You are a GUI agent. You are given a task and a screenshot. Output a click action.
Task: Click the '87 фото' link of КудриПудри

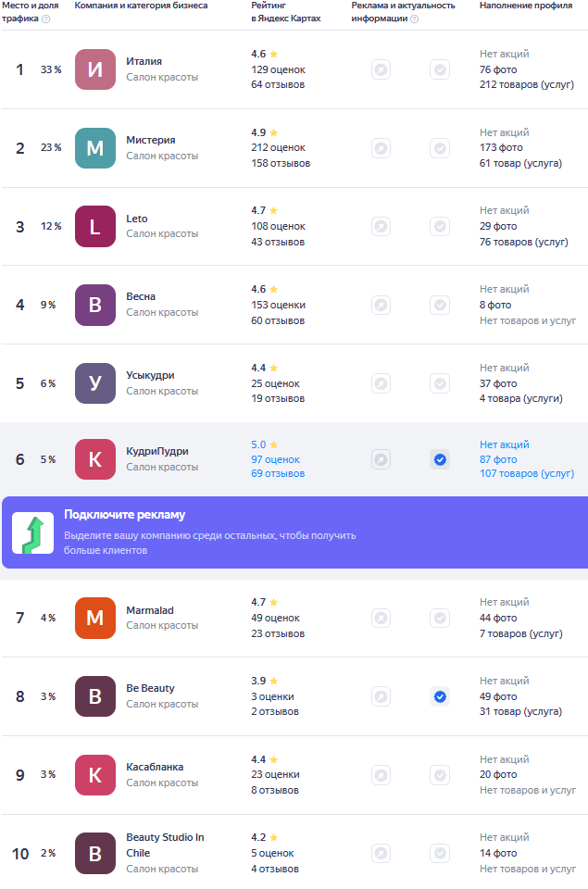tap(498, 459)
